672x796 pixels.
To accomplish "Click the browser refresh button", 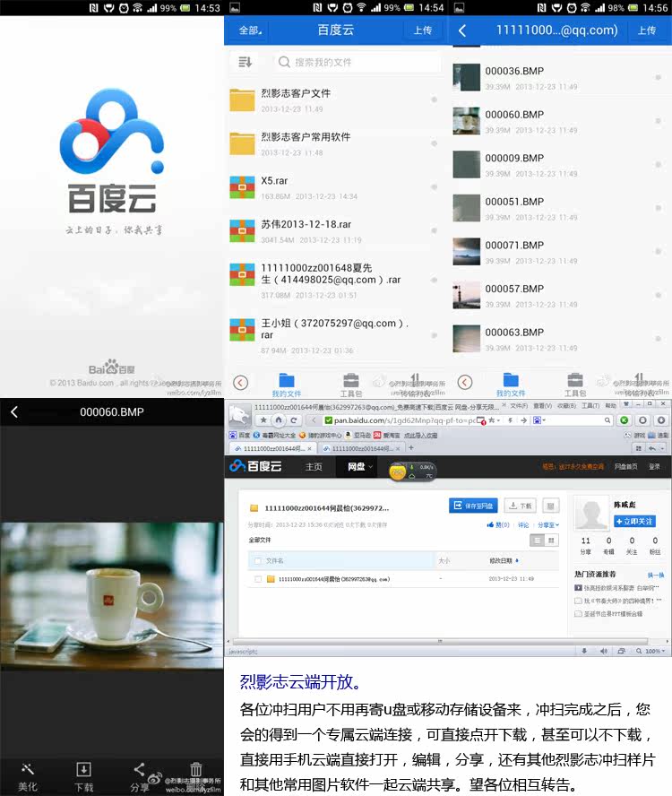I will pos(293,420).
